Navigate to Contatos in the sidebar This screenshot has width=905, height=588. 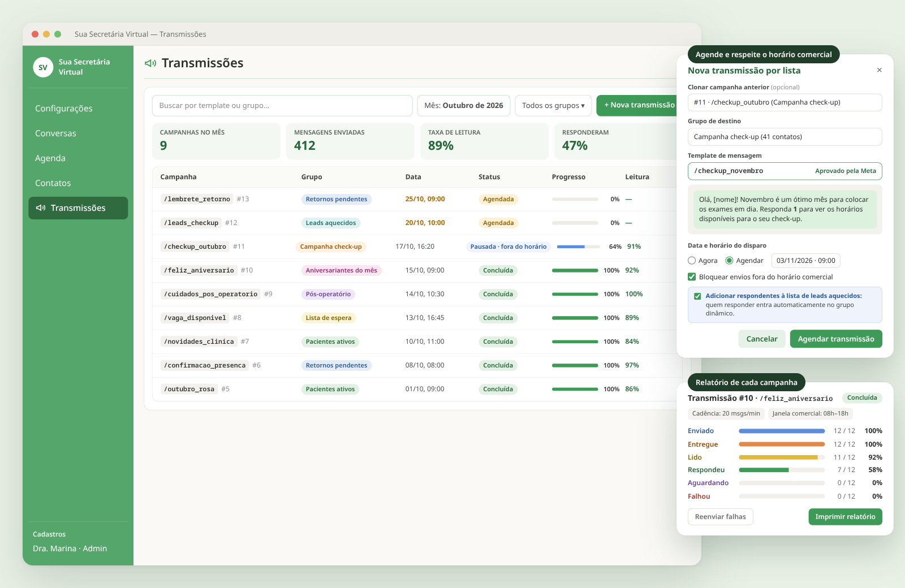click(53, 183)
